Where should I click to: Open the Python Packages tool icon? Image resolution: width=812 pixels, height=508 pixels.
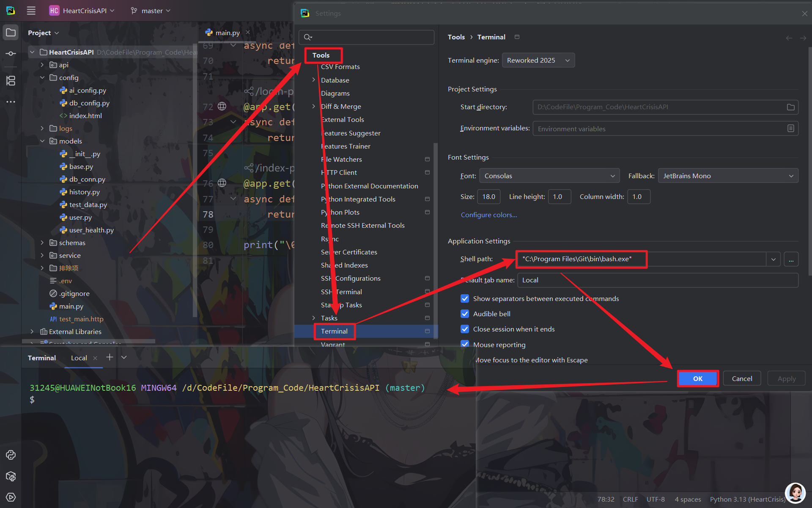click(11, 476)
